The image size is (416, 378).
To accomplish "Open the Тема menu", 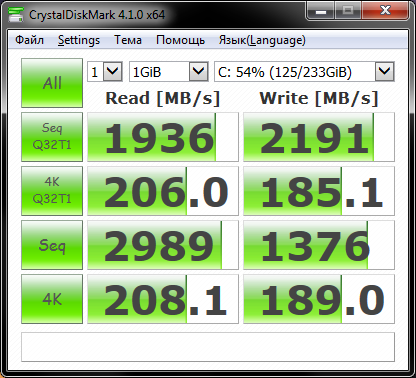I will 128,40.
